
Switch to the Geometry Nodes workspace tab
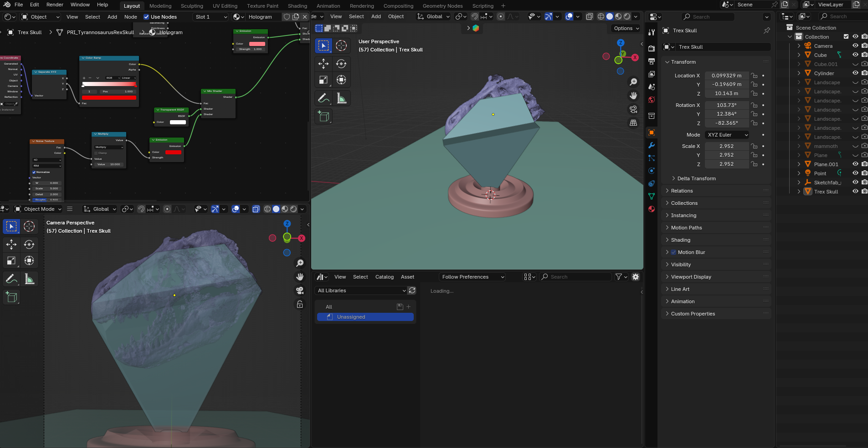click(442, 6)
